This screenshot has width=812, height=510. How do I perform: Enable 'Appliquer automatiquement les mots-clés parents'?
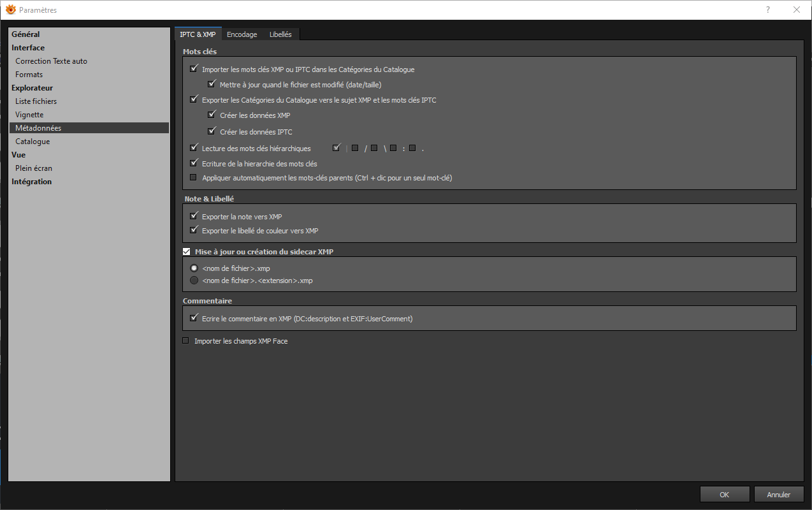[x=194, y=178]
